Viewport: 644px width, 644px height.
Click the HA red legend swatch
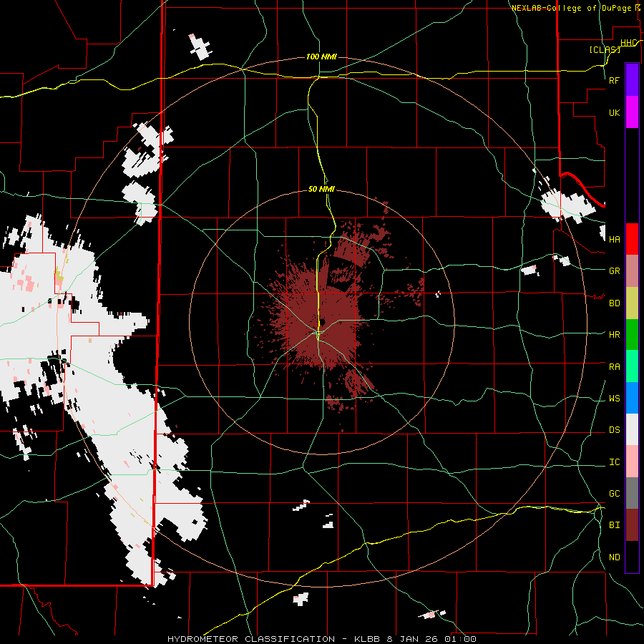[x=632, y=239]
